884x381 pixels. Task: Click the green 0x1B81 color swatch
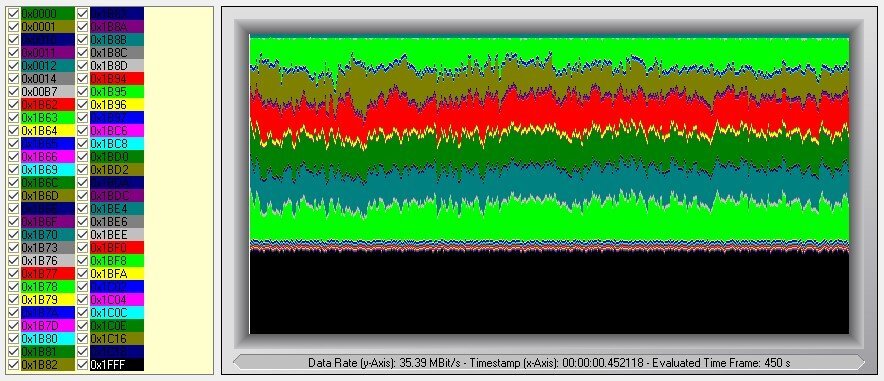(x=47, y=351)
